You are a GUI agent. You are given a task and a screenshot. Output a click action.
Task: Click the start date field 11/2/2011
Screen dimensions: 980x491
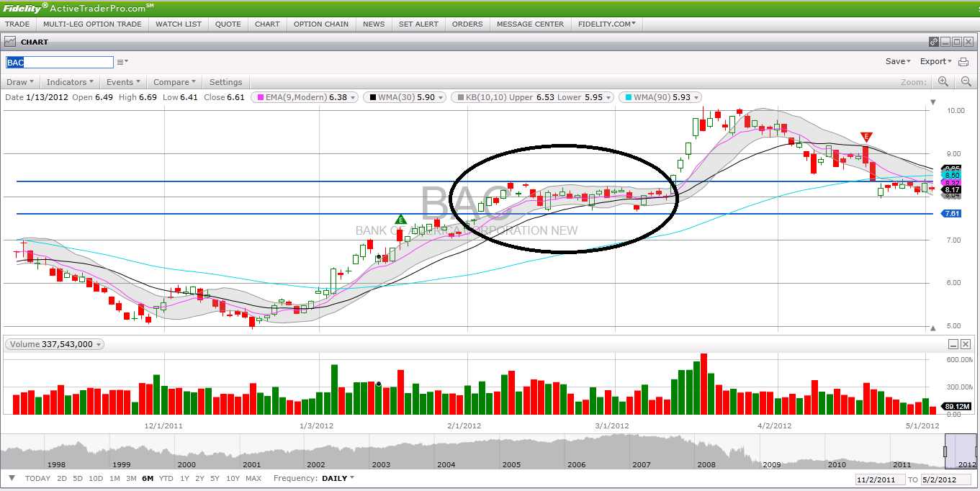click(879, 479)
